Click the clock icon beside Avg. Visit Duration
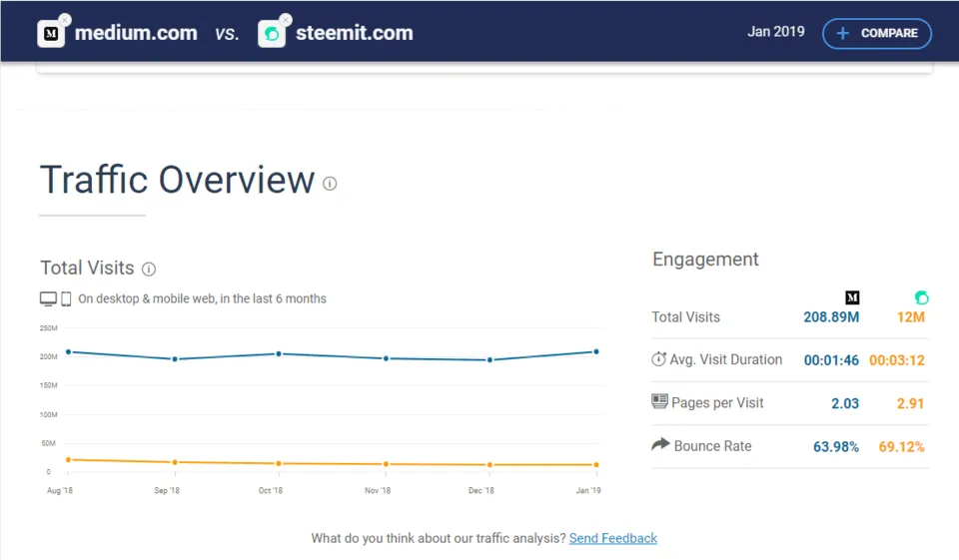 (x=658, y=359)
